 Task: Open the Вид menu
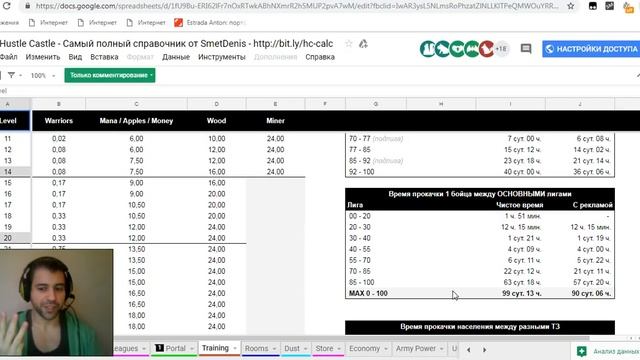coord(75,57)
